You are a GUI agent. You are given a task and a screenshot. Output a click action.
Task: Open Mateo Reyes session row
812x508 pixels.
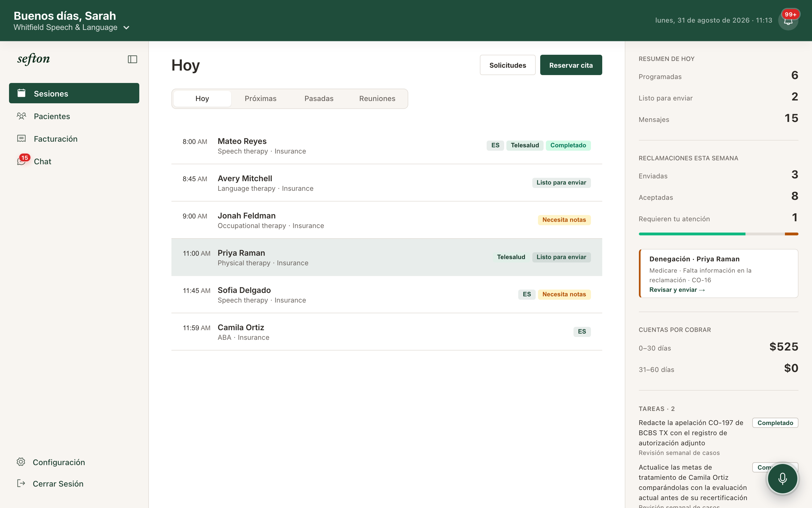tap(387, 146)
